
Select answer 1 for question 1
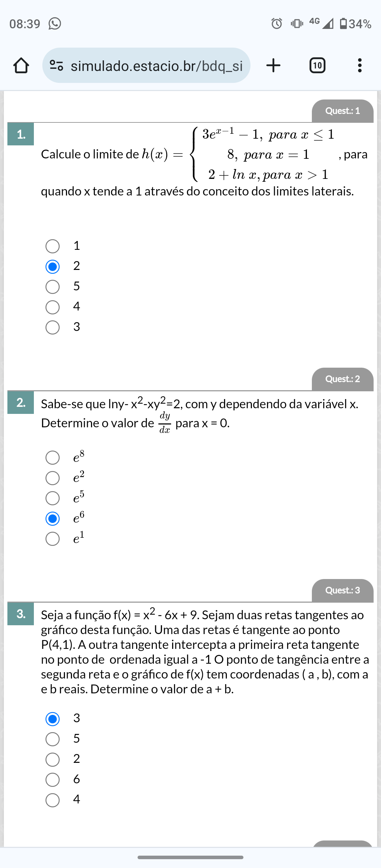(53, 246)
